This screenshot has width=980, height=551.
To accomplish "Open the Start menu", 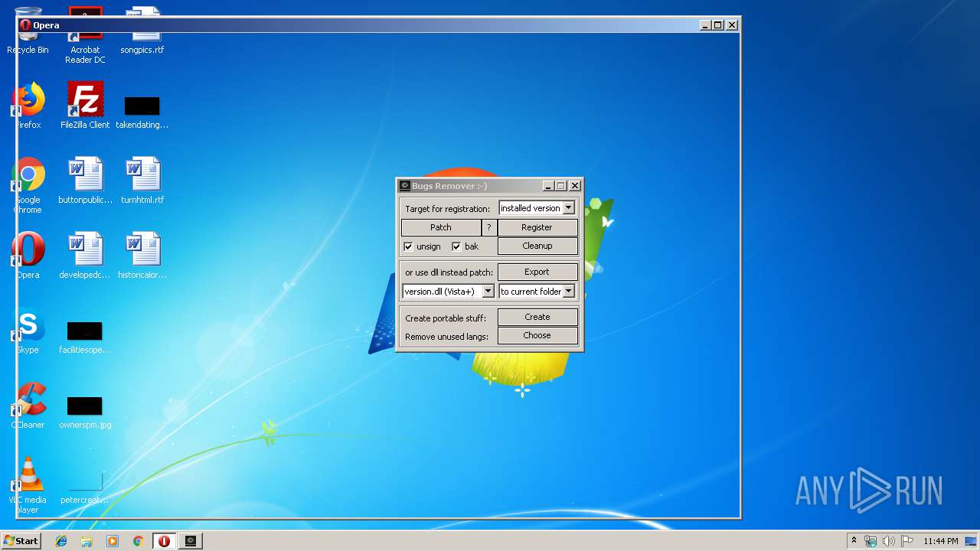I will click(x=21, y=541).
